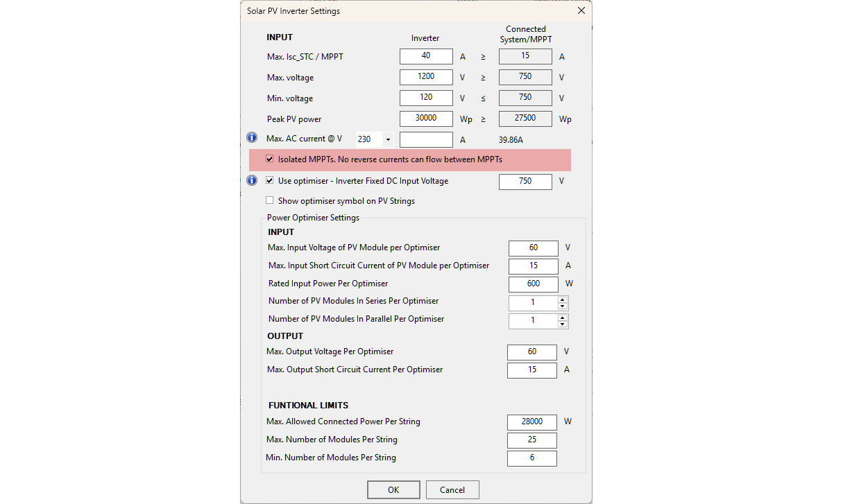Increase Number of PV Modules In Series
This screenshot has width=868, height=504.
563,299
